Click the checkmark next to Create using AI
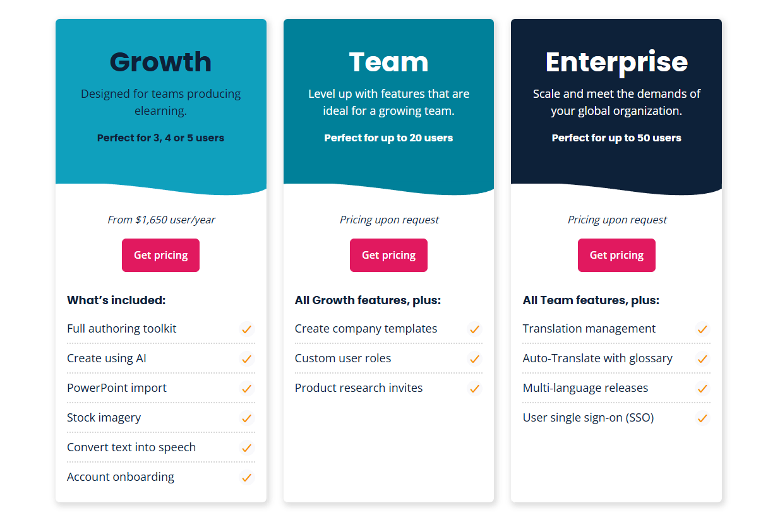This screenshot has height=532, width=780. tap(246, 358)
